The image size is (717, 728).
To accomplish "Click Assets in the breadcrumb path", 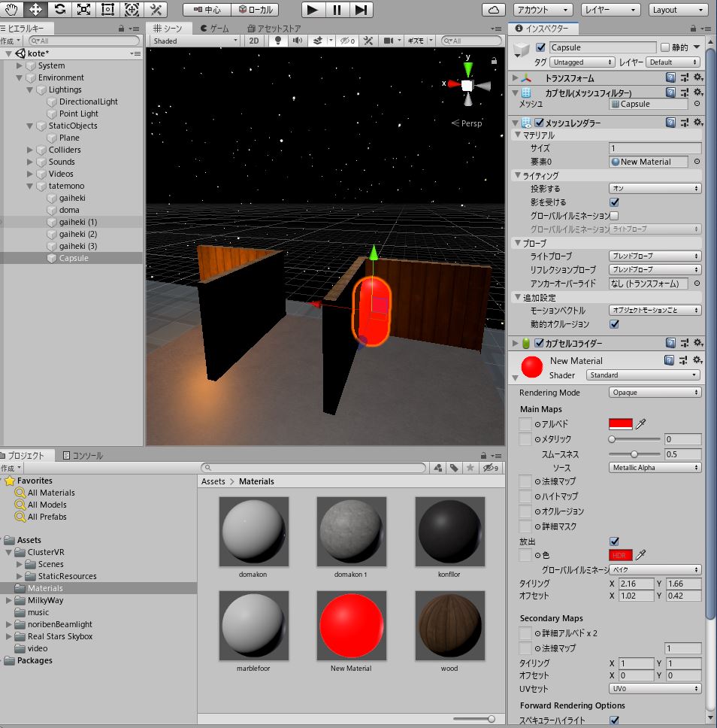I will 213,481.
